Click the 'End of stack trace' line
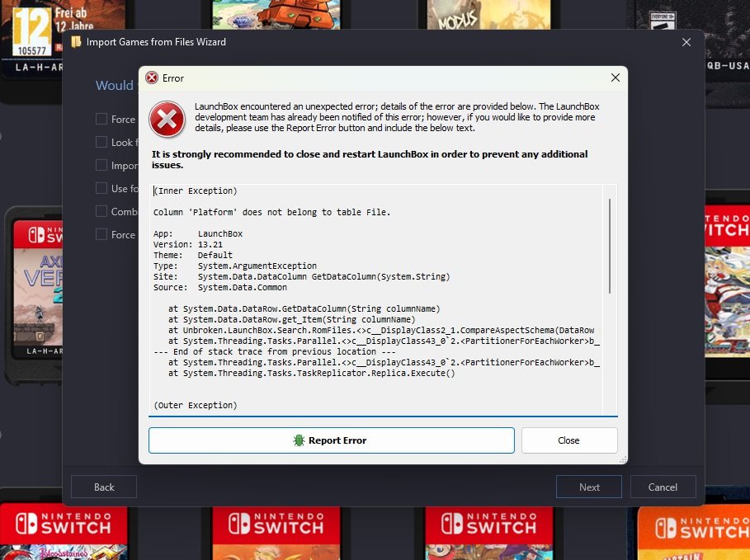The width and height of the screenshot is (750, 560). (x=275, y=351)
